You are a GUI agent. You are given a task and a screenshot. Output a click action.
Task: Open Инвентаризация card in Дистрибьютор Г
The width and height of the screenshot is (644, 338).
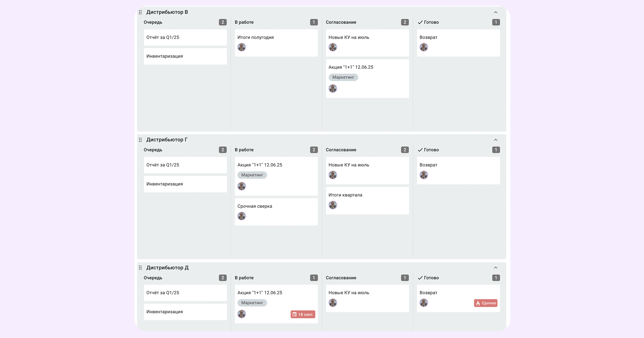(185, 184)
